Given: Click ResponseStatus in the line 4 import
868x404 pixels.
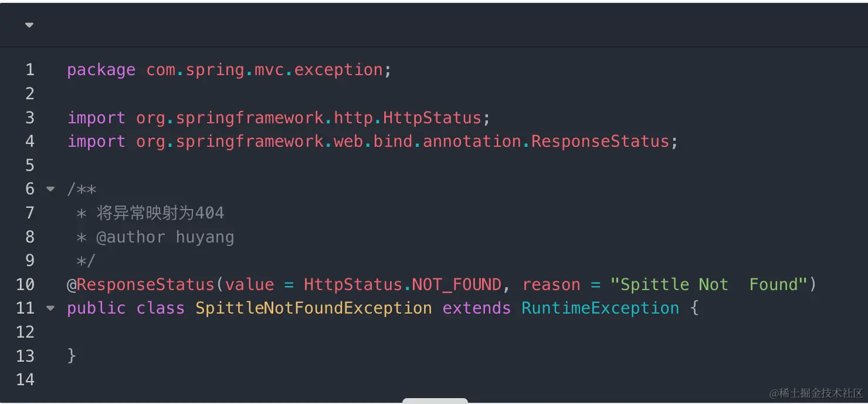Looking at the screenshot, I should pos(599,142).
